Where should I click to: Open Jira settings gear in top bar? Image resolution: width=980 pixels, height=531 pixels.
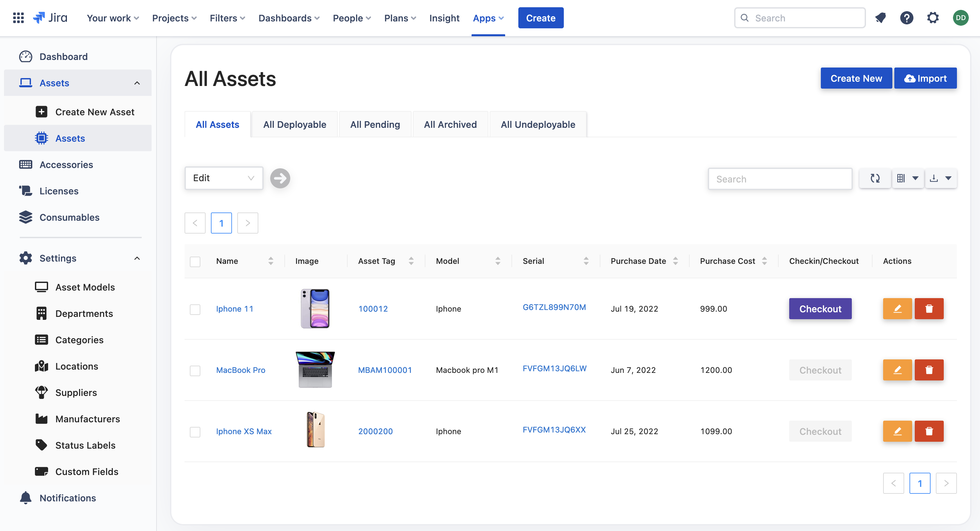(x=933, y=18)
